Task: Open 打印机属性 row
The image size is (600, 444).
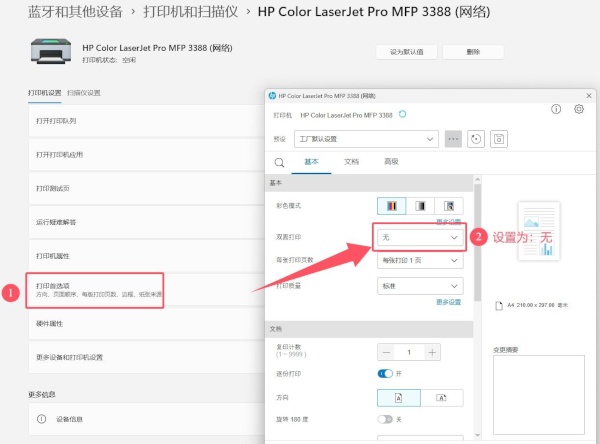Action: (x=147, y=256)
